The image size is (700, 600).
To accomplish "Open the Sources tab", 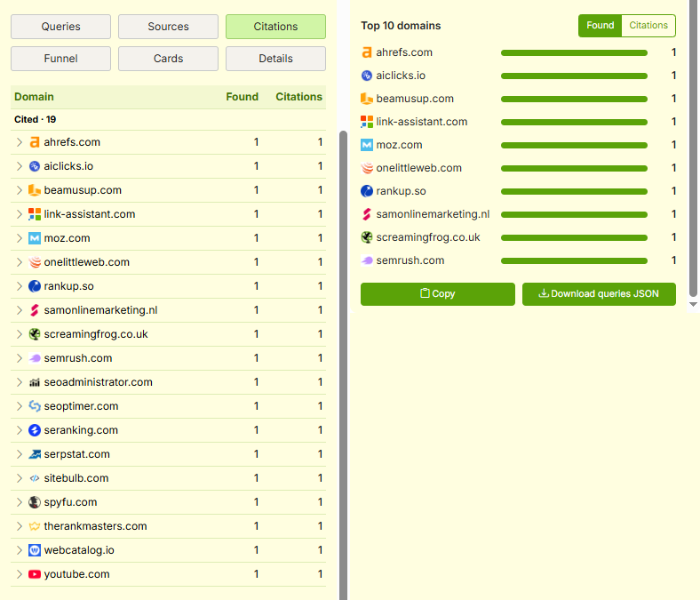I will [x=168, y=27].
